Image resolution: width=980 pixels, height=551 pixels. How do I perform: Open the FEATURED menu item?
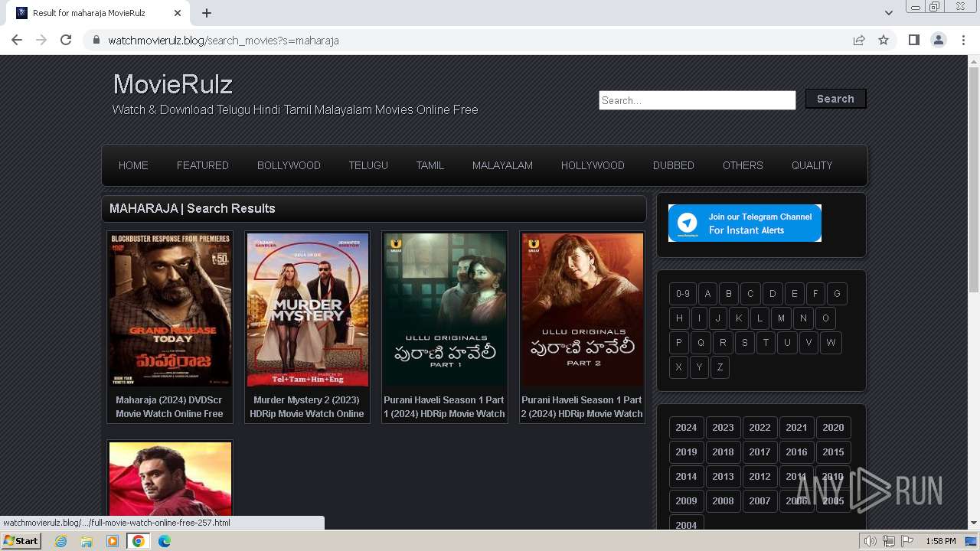(203, 165)
